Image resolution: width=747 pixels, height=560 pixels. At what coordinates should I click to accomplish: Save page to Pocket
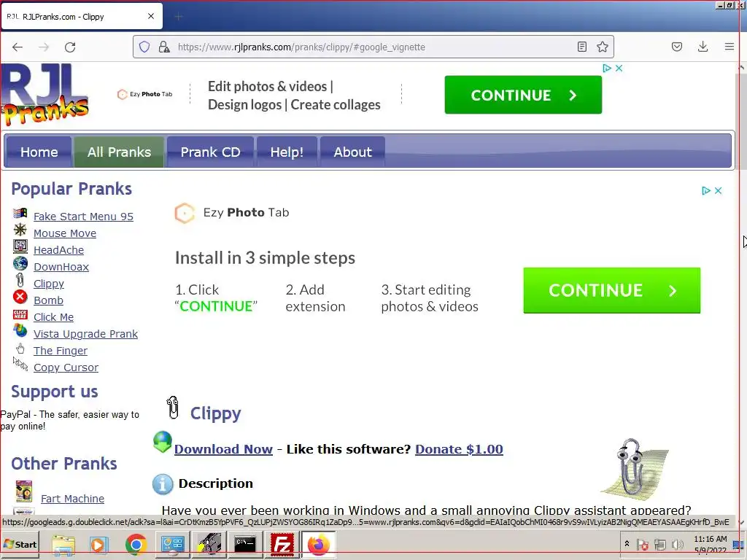tap(676, 47)
